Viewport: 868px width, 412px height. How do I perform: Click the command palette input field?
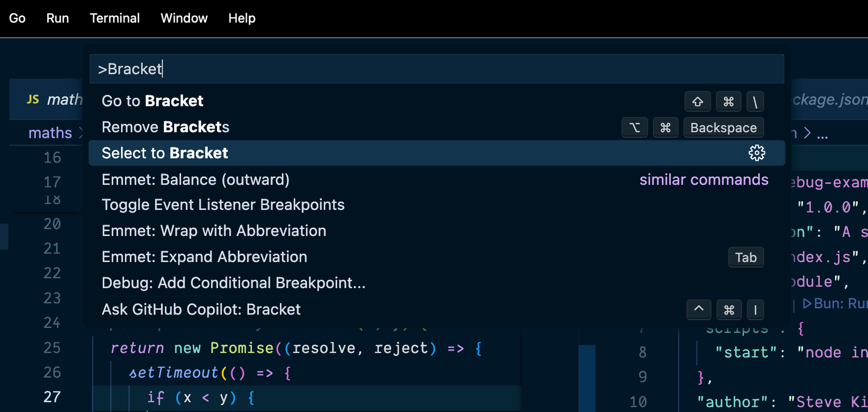(434, 69)
